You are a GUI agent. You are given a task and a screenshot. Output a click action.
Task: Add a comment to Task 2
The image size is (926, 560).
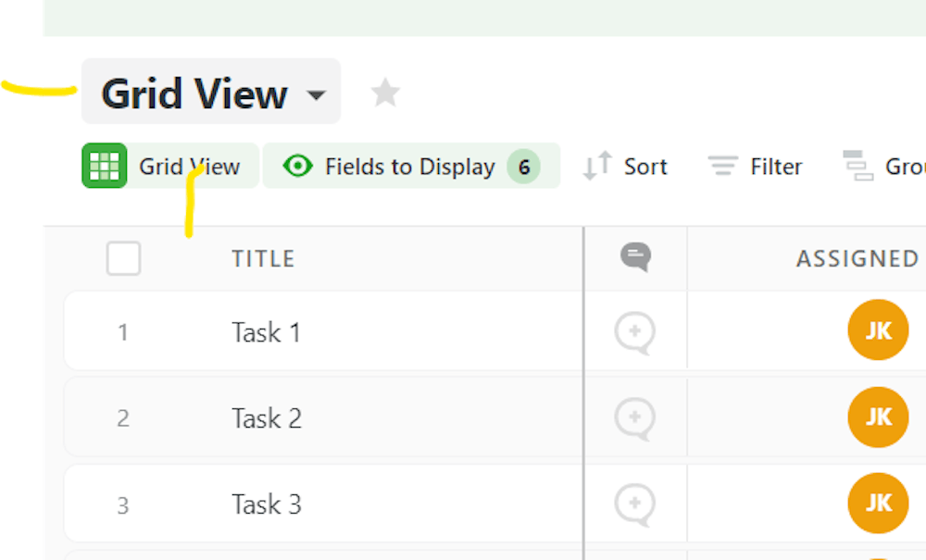[635, 419]
